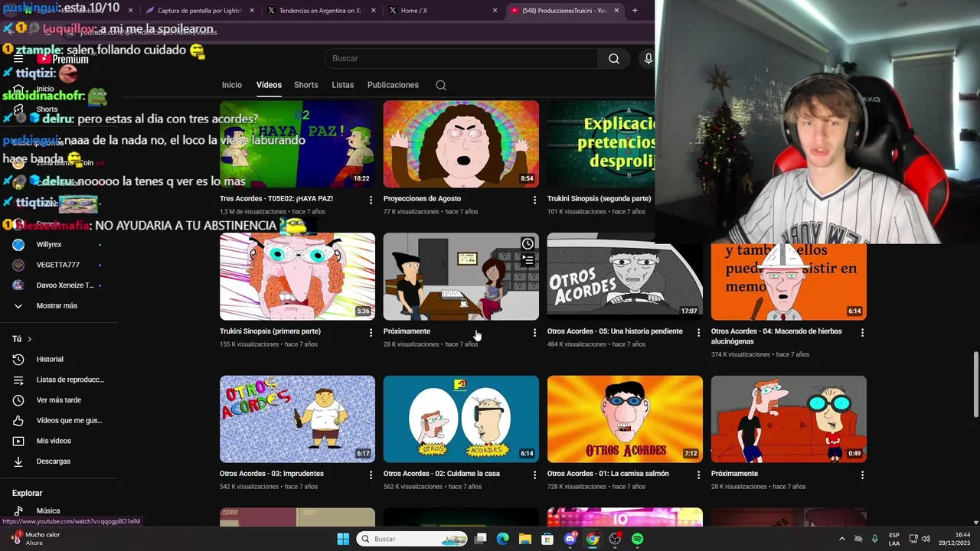Open options menu for Tres Acordes ¡HAYA PAZ!
This screenshot has height=551, width=980.
point(371,200)
